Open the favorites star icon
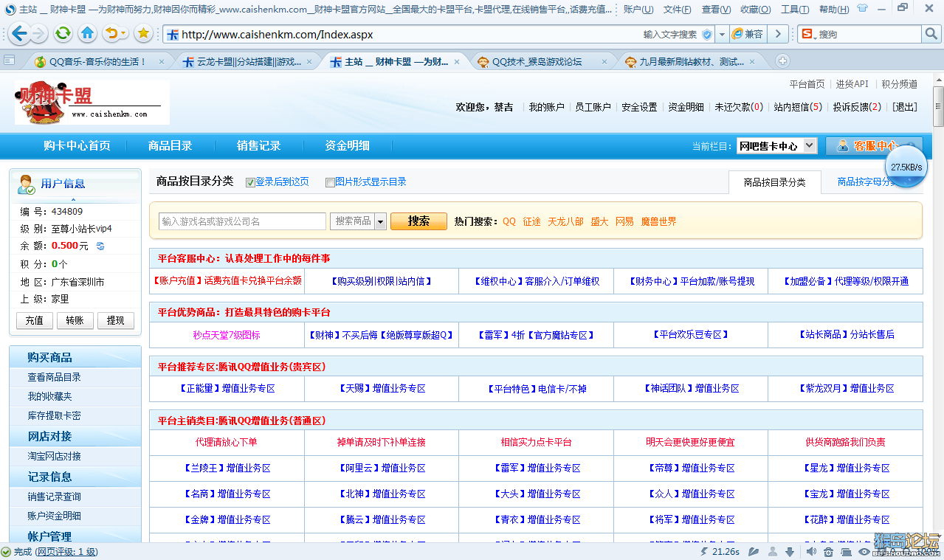Viewport: 944px width, 560px height. click(x=143, y=33)
